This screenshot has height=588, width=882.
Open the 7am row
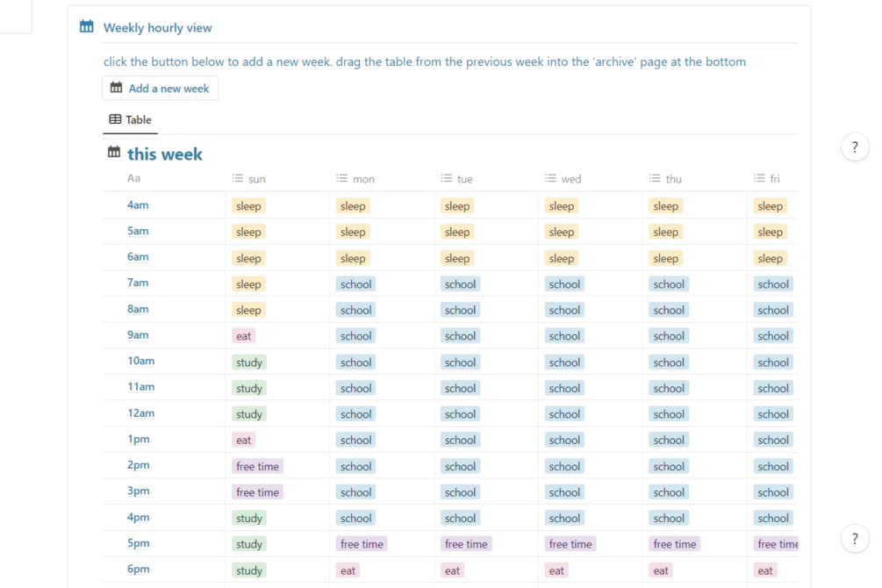click(138, 283)
